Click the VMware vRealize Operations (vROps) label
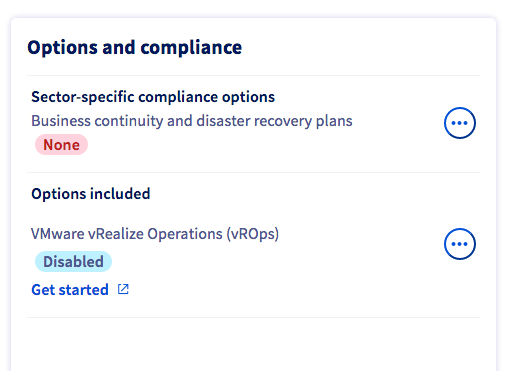Viewport: 510px width, 371px height. pos(155,234)
